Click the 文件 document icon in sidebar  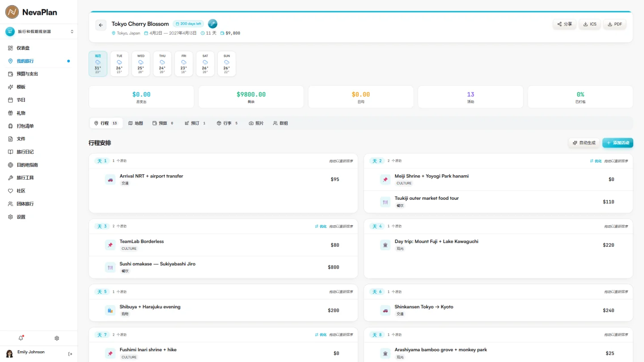coord(11,139)
